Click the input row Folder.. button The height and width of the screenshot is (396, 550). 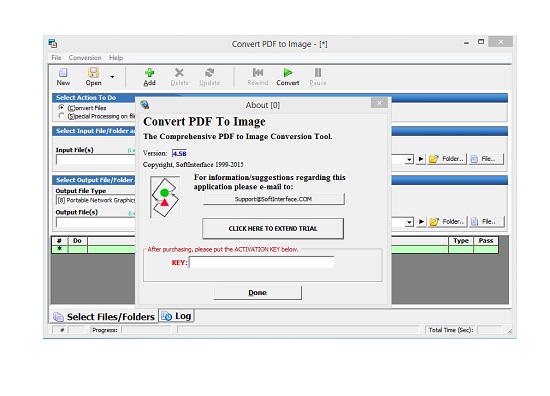(447, 159)
